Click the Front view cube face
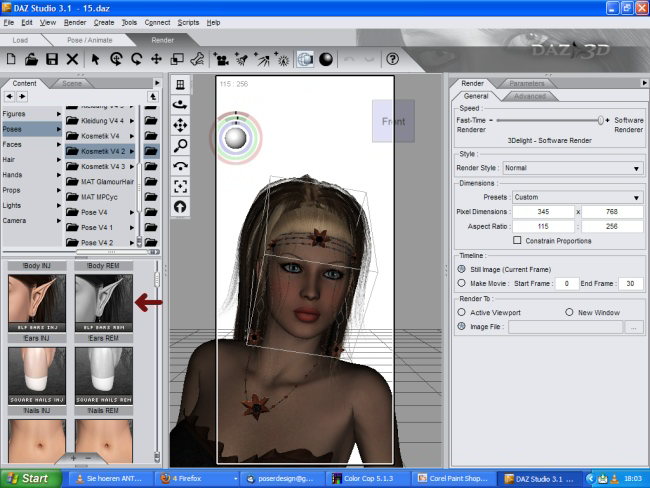Screen dimensions: 650x488 click(x=393, y=121)
